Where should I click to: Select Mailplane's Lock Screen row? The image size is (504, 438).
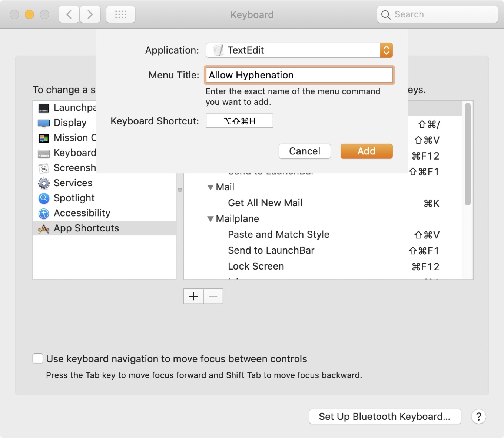[x=323, y=267]
